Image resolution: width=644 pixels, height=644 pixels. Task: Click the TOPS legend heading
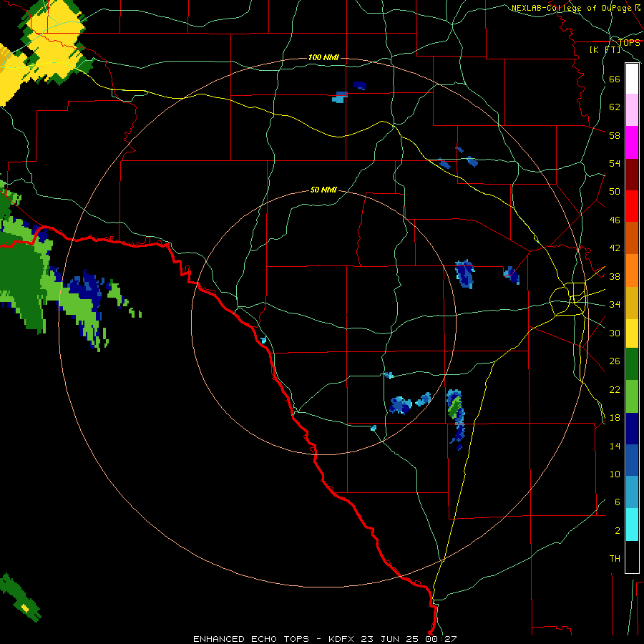pos(629,42)
